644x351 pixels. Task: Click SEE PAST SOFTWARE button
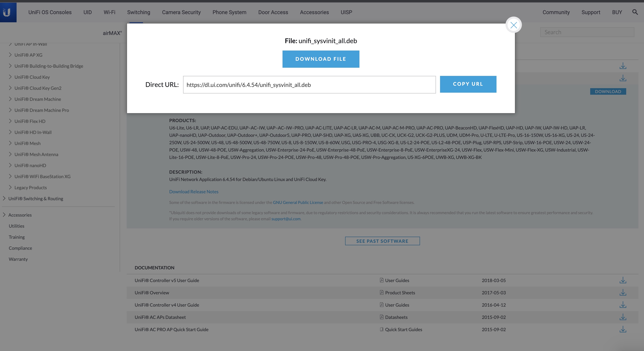(x=382, y=241)
